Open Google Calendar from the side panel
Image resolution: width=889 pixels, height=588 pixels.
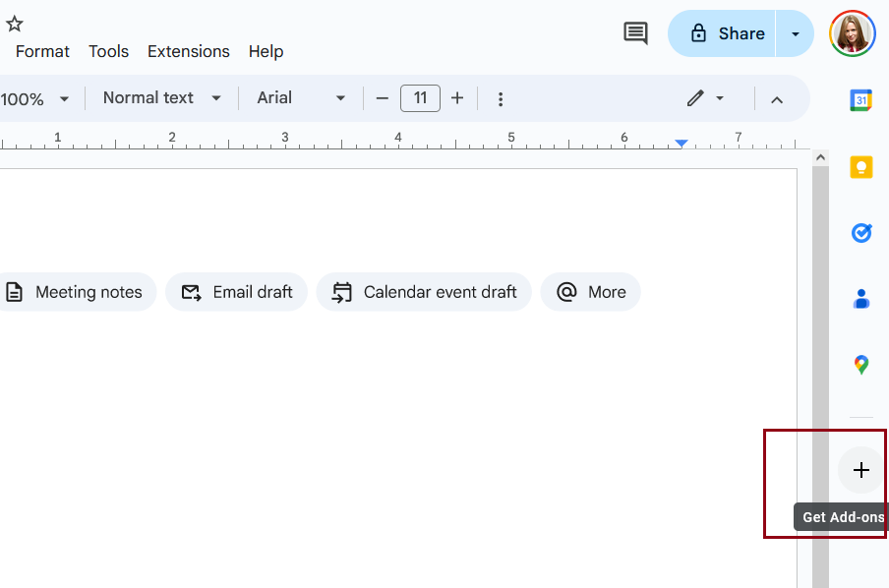click(x=861, y=99)
